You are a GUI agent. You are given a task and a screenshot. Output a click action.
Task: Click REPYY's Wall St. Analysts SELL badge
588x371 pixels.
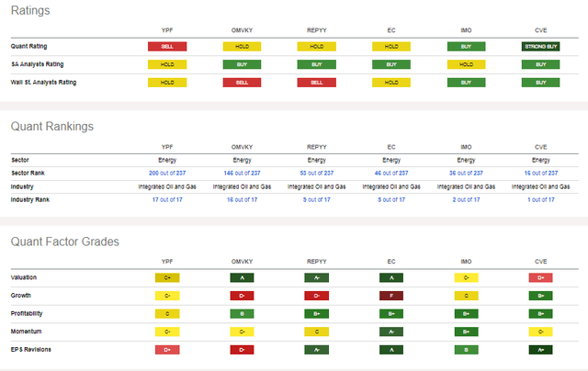coord(316,83)
